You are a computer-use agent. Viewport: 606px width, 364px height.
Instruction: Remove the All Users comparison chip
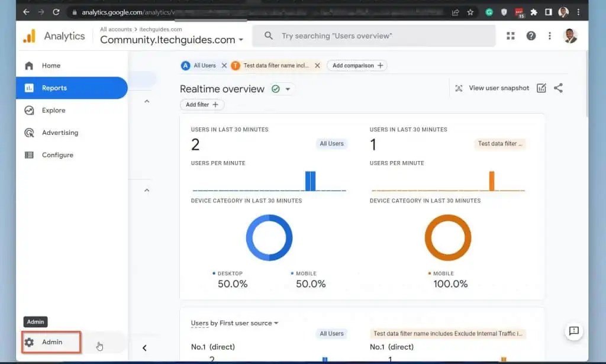[x=224, y=66]
